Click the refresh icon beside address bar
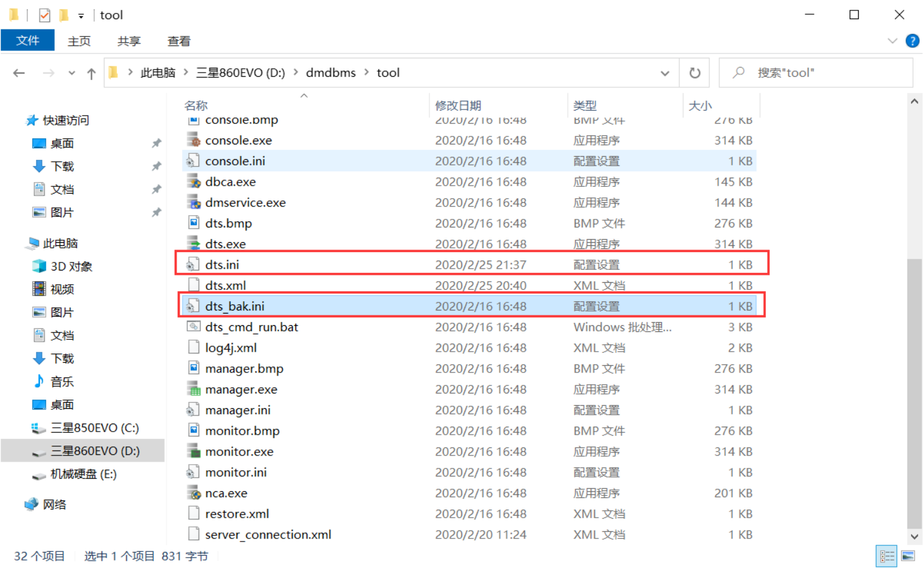 pyautogui.click(x=695, y=73)
